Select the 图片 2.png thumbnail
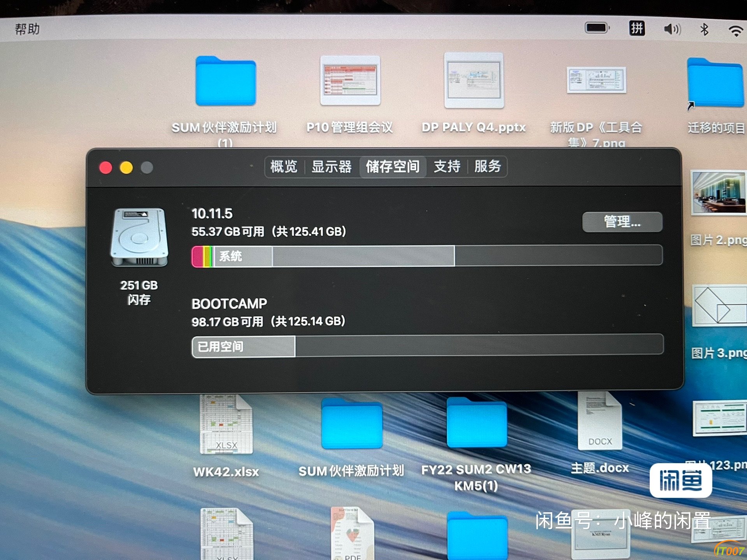This screenshot has height=560, width=747. coord(719,192)
